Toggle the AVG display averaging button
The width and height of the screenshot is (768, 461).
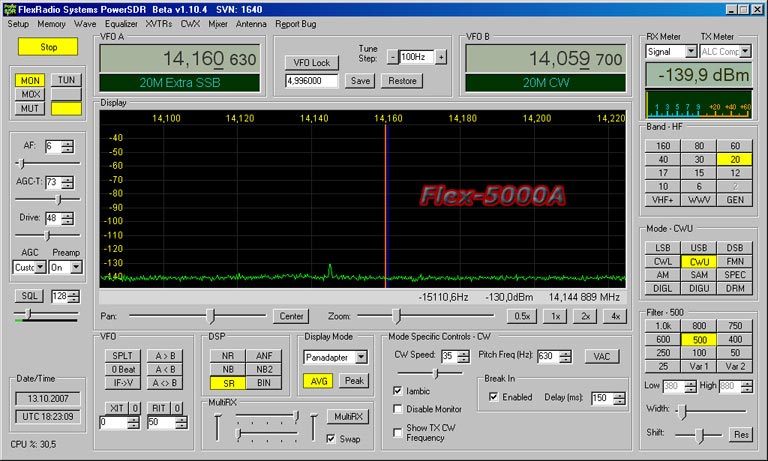pyautogui.click(x=318, y=381)
